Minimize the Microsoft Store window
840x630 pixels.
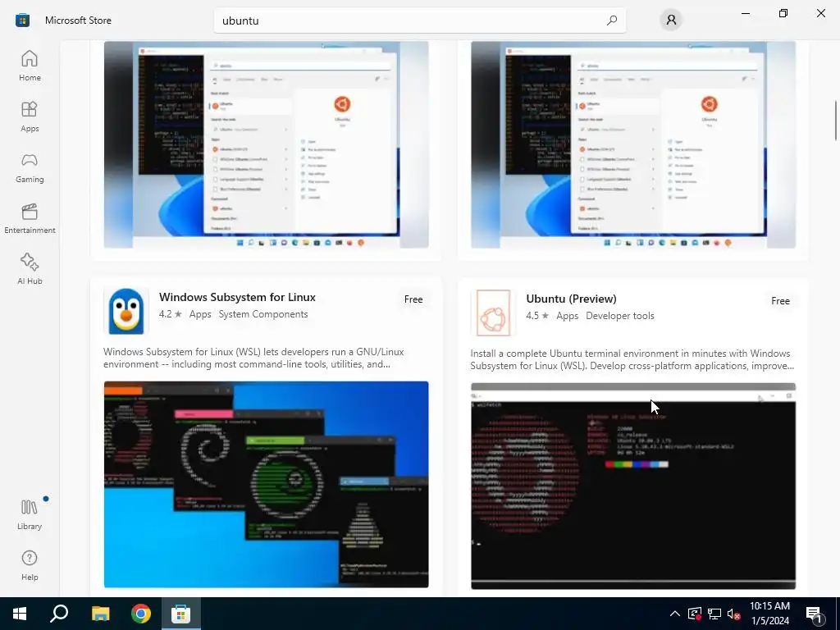coord(746,13)
